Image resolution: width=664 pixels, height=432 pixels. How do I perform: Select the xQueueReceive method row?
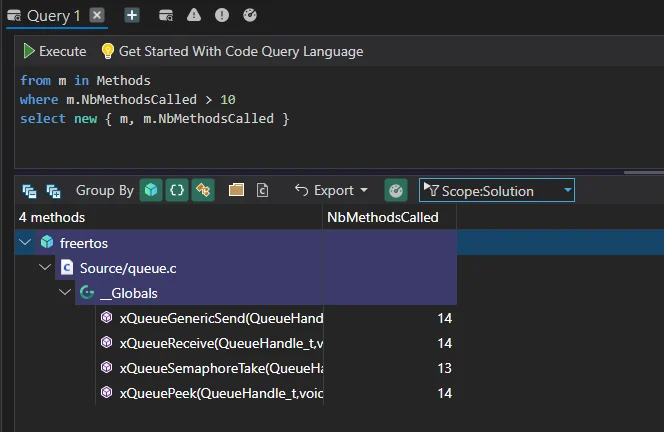click(x=276, y=343)
